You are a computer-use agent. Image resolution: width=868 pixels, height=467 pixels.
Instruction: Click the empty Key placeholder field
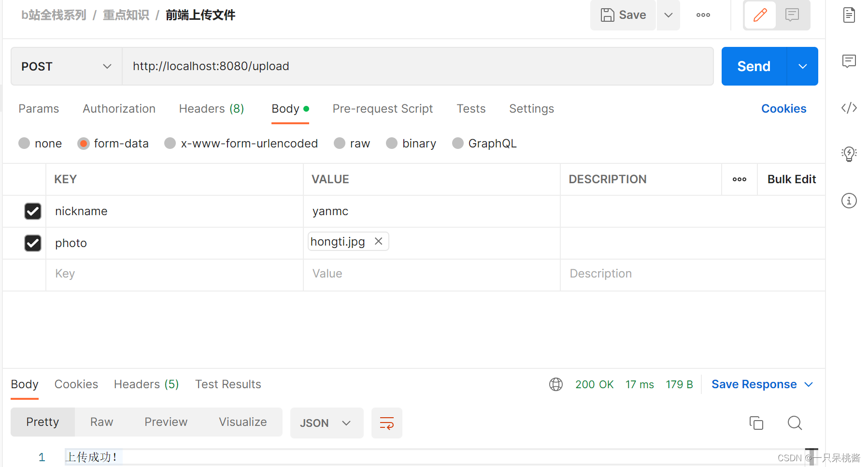tap(174, 274)
